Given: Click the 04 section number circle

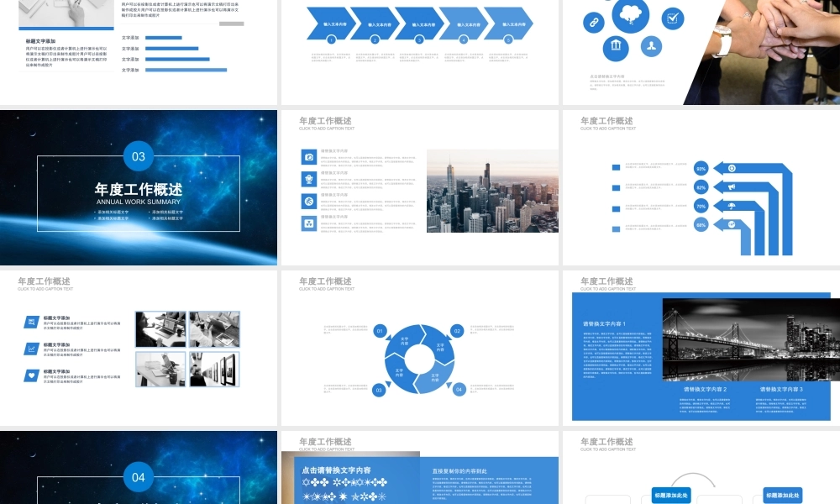Looking at the screenshot, I should pyautogui.click(x=139, y=477).
